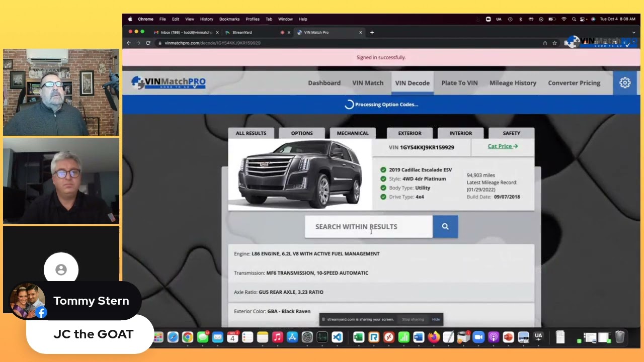Click the browser address bar URL
The height and width of the screenshot is (362, 644).
coord(212,43)
